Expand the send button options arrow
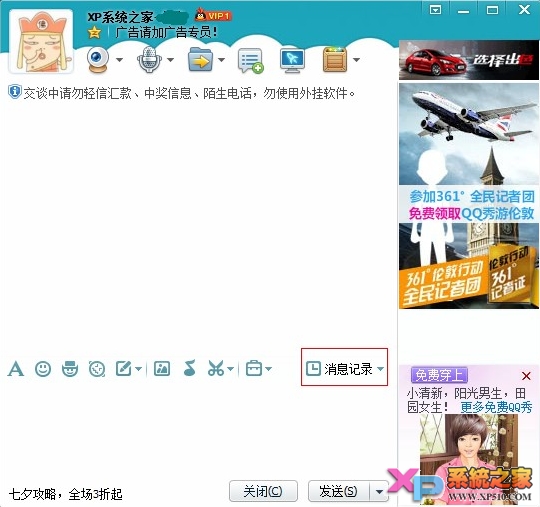 (379, 492)
